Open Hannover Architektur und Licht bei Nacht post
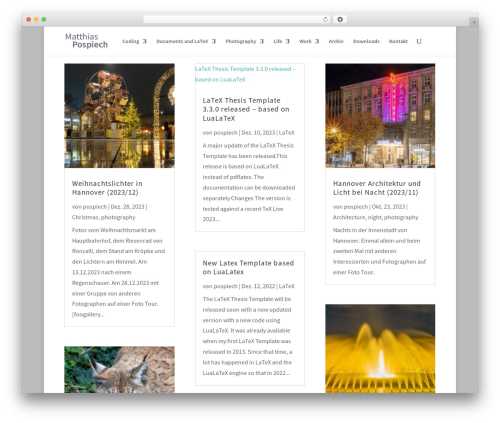This screenshot has height=423, width=500. (x=377, y=188)
